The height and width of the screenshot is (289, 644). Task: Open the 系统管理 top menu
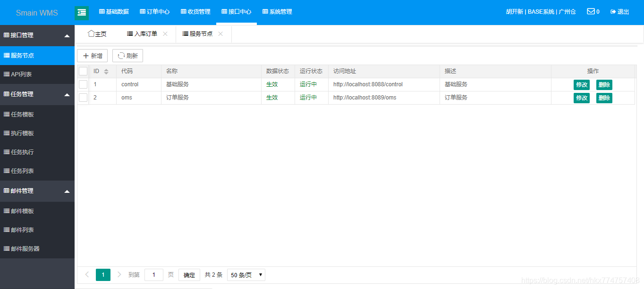point(277,12)
